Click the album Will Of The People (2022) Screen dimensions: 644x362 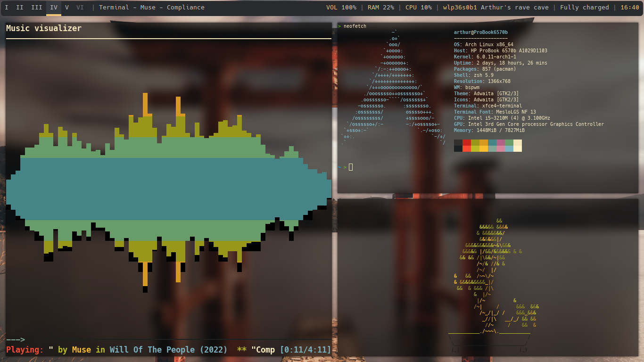[x=169, y=350]
